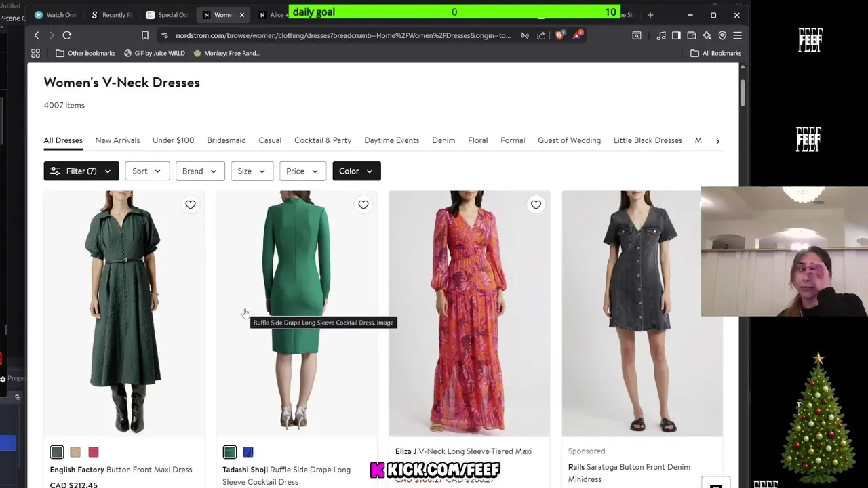Select the Guest of Wedding category
This screenshot has height=488, width=868.
569,140
